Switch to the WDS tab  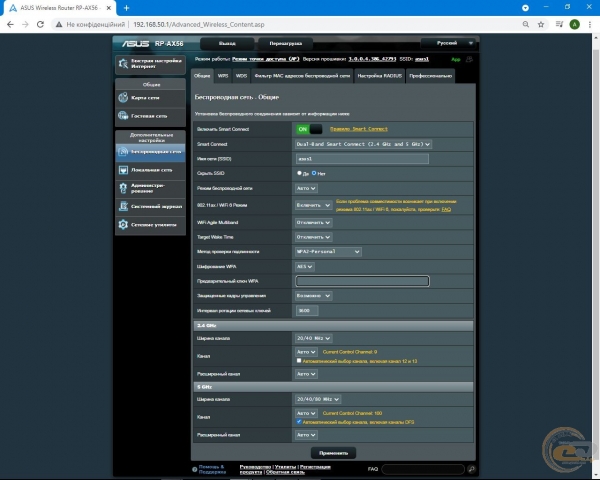[241, 76]
